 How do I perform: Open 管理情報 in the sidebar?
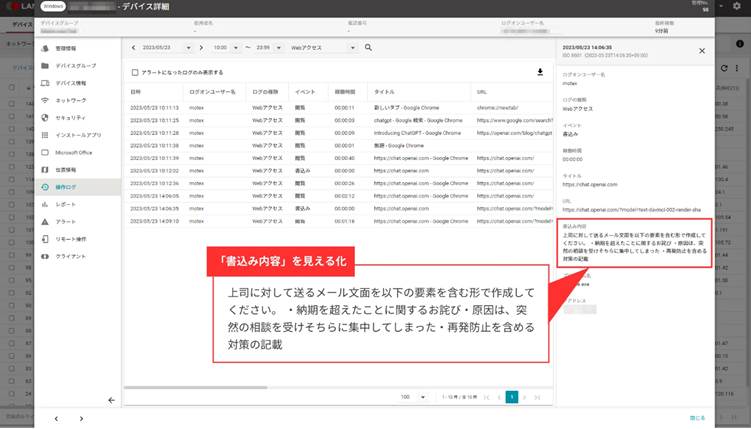pos(66,48)
